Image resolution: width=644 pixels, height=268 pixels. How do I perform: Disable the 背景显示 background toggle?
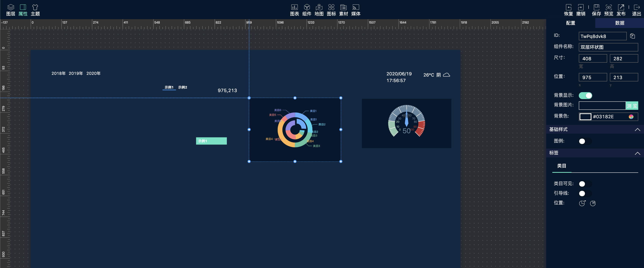pyautogui.click(x=585, y=96)
